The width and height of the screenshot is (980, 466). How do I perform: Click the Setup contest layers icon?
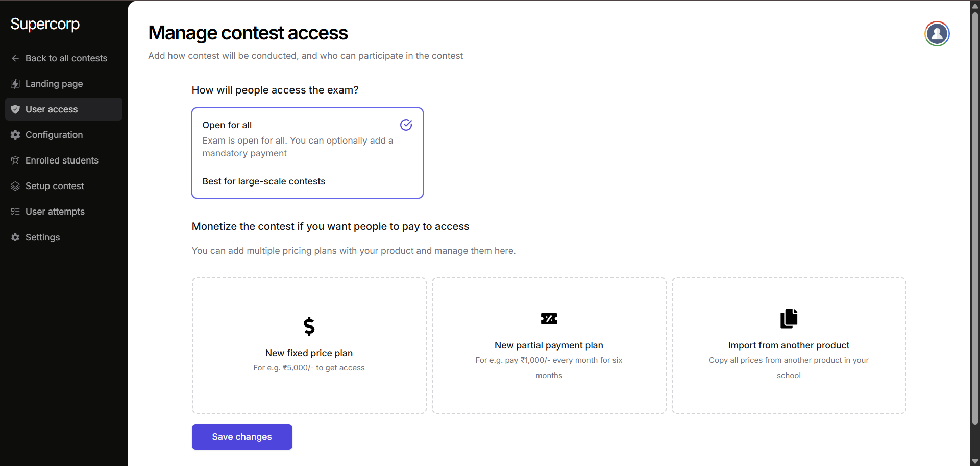click(15, 186)
